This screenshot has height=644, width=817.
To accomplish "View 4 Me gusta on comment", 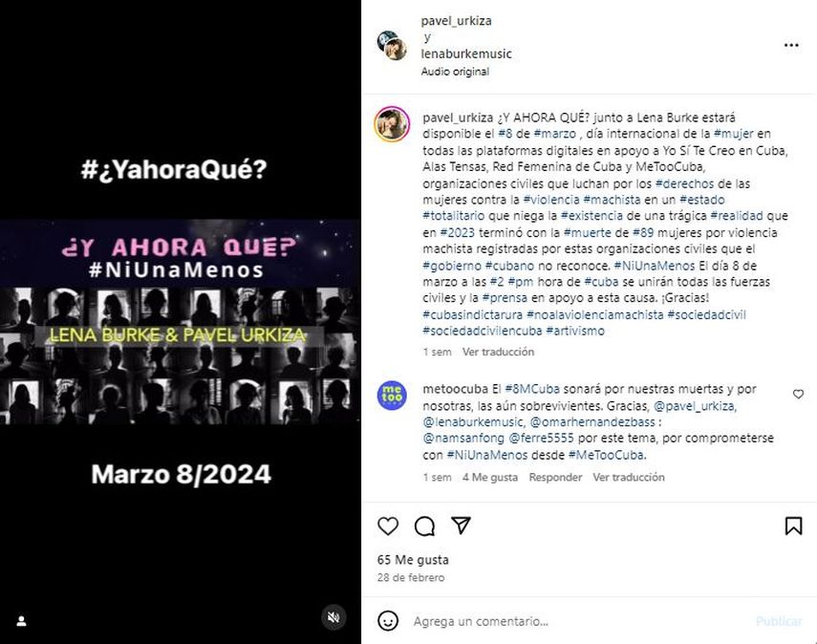I will coord(490,478).
